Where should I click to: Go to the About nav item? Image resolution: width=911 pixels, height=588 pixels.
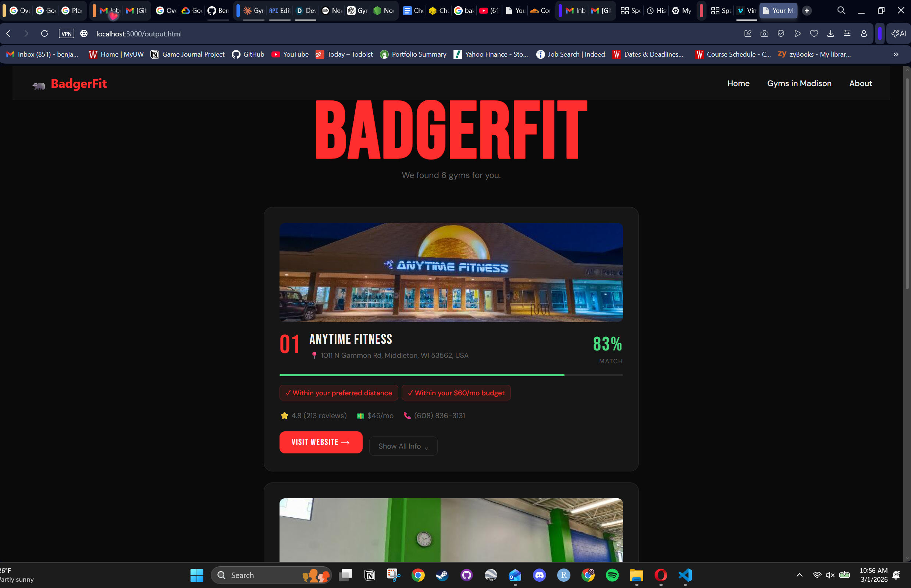861,83
